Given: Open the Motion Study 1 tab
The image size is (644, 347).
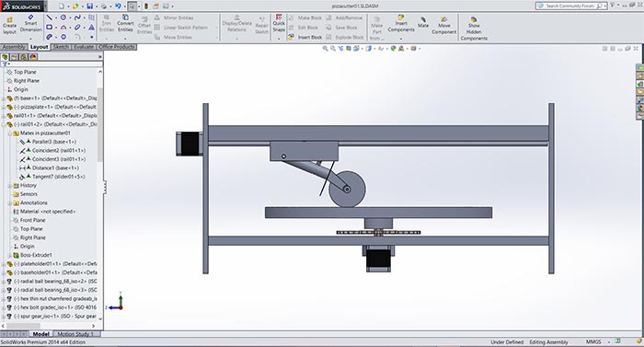Looking at the screenshot, I should pyautogui.click(x=75, y=334).
